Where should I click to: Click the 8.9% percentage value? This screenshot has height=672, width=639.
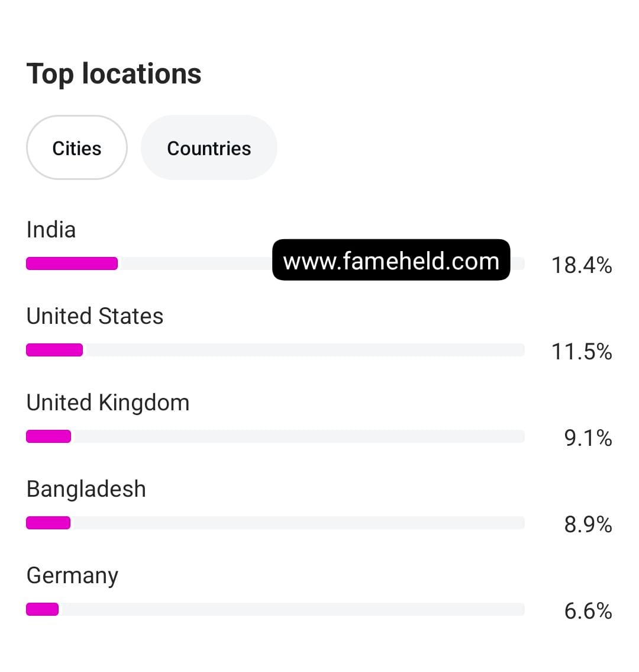coord(588,525)
